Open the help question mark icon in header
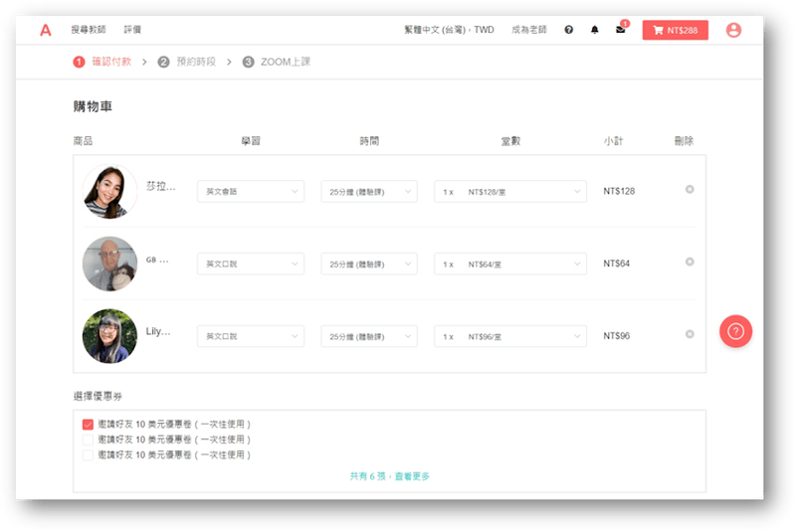This screenshot has width=796, height=532. [569, 30]
